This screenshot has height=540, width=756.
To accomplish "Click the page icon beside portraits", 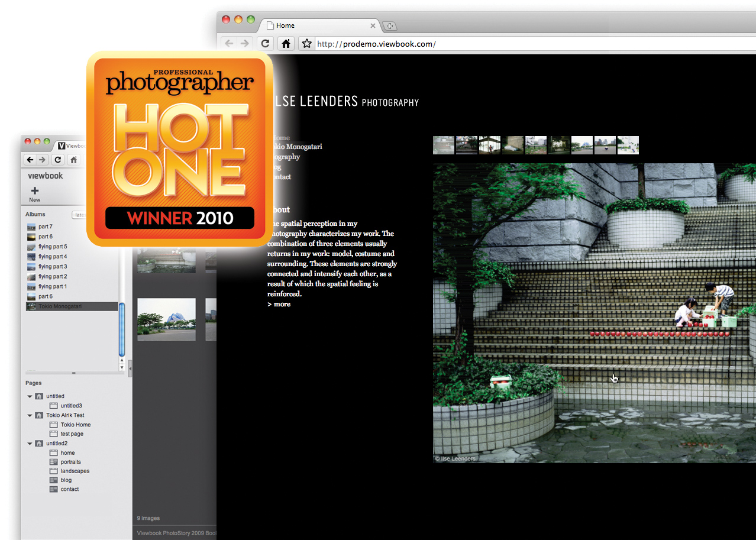I will point(54,462).
